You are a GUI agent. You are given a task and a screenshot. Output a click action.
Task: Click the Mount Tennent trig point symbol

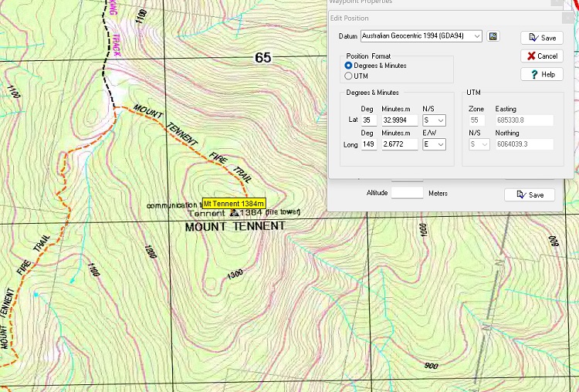click(233, 212)
